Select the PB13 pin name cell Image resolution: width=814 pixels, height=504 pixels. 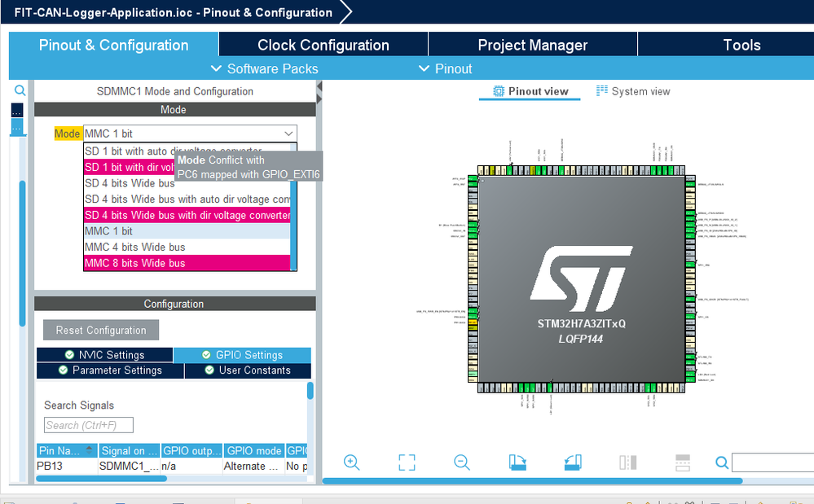(x=67, y=466)
